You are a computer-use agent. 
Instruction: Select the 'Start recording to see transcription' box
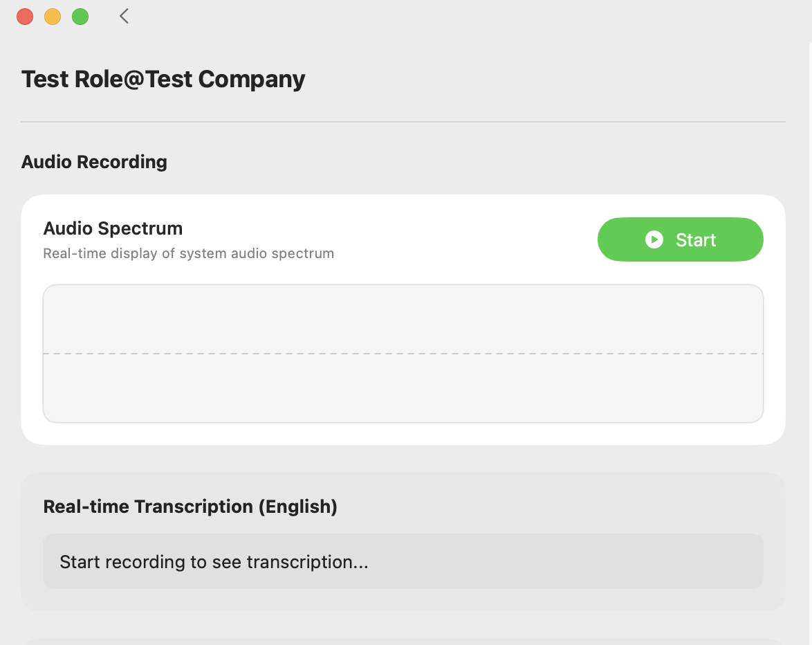pos(403,561)
